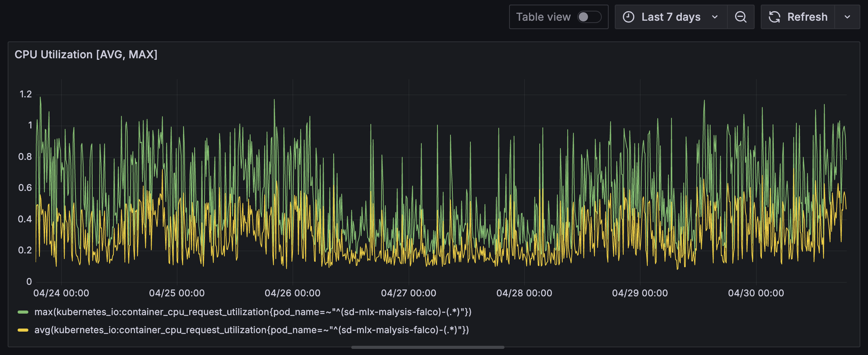Click the max container_cpu_request_utilization legend label
868x355 pixels.
click(x=253, y=312)
